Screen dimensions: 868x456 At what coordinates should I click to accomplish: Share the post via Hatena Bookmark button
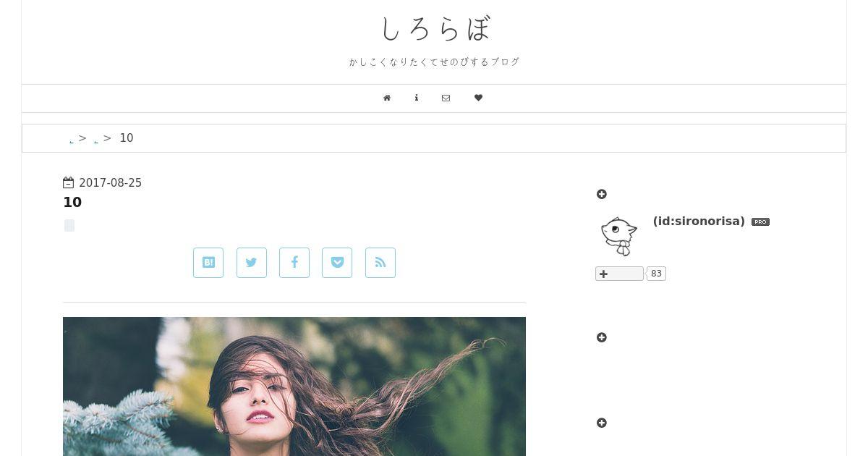pyautogui.click(x=208, y=263)
